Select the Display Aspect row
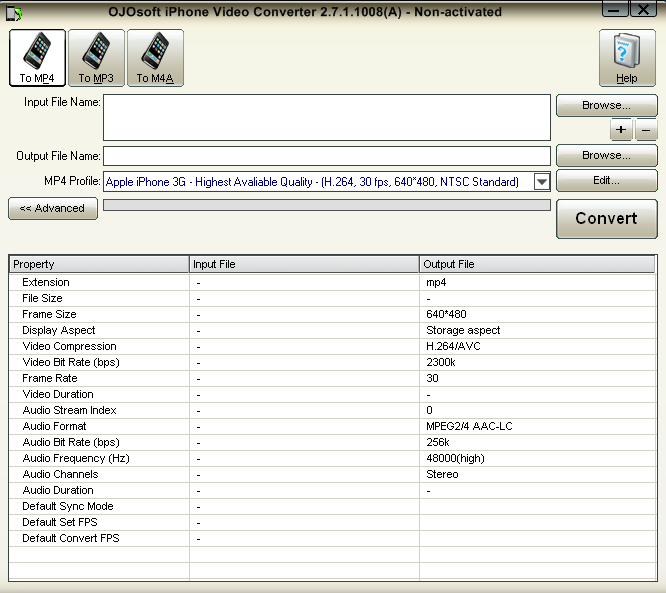The width and height of the screenshot is (666, 593). click(333, 330)
